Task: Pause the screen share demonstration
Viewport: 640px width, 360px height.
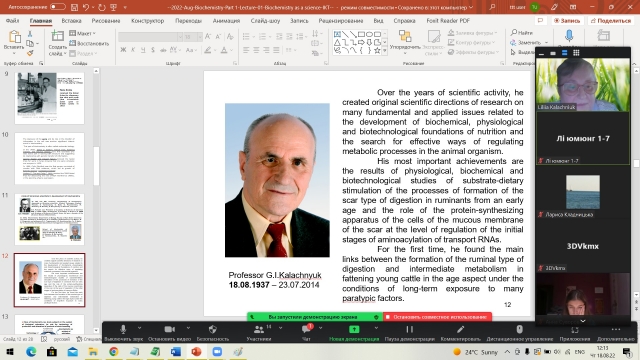Action: coord(409,329)
